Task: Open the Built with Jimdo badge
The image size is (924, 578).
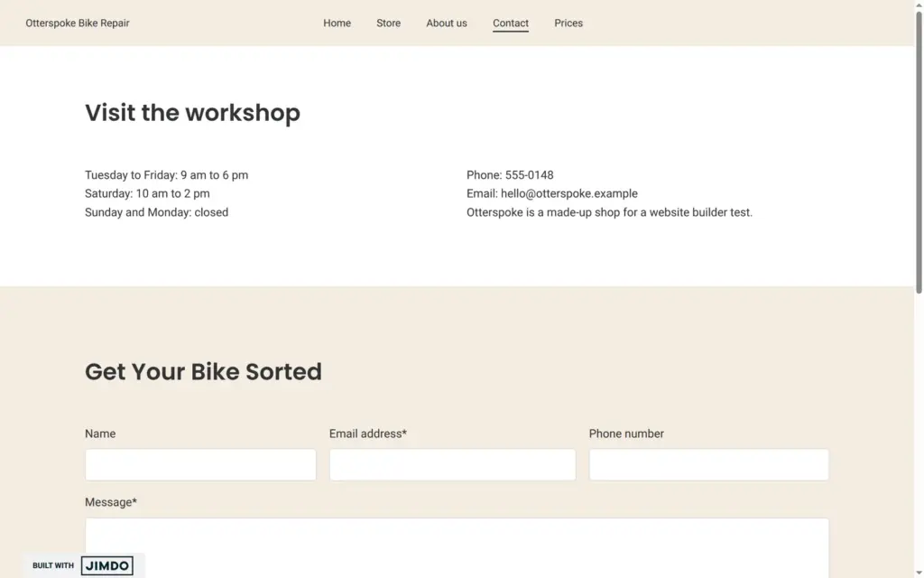Action: click(83, 565)
